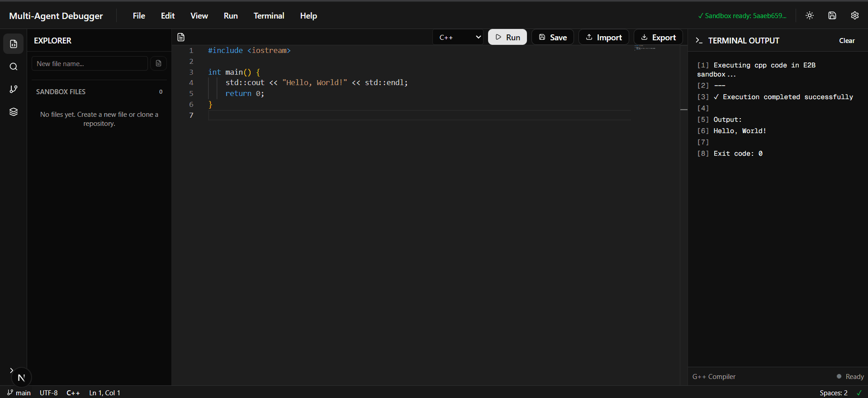Image resolution: width=868 pixels, height=398 pixels.
Task: Click the editor document icon
Action: [181, 37]
